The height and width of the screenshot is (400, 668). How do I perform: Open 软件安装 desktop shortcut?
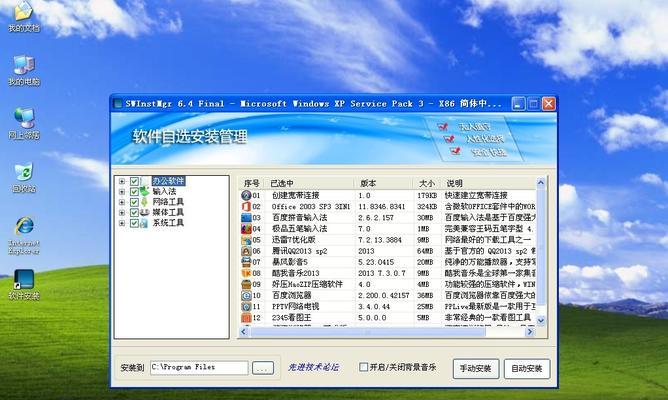(x=24, y=285)
